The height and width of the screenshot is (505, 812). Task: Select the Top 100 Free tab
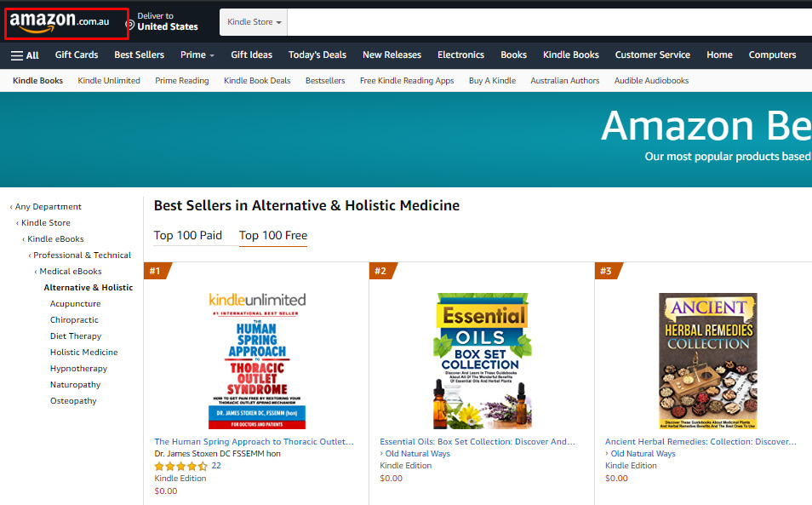tap(273, 236)
